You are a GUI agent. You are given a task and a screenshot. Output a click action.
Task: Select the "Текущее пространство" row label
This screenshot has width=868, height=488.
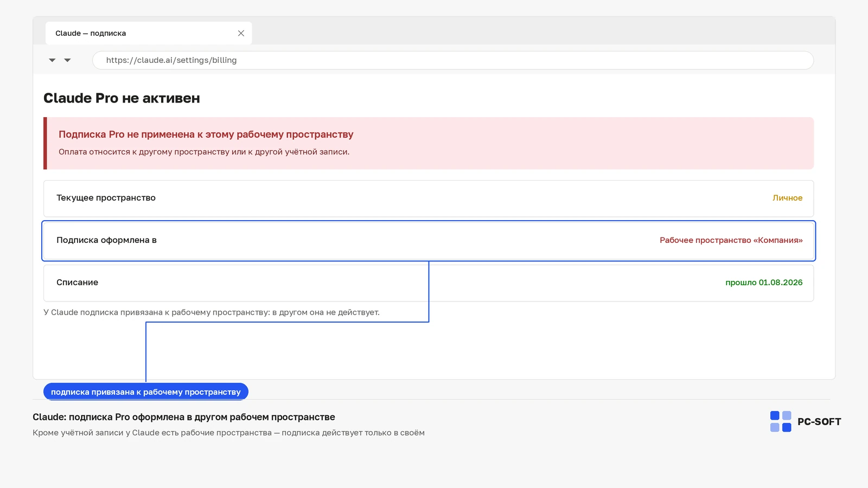(106, 198)
